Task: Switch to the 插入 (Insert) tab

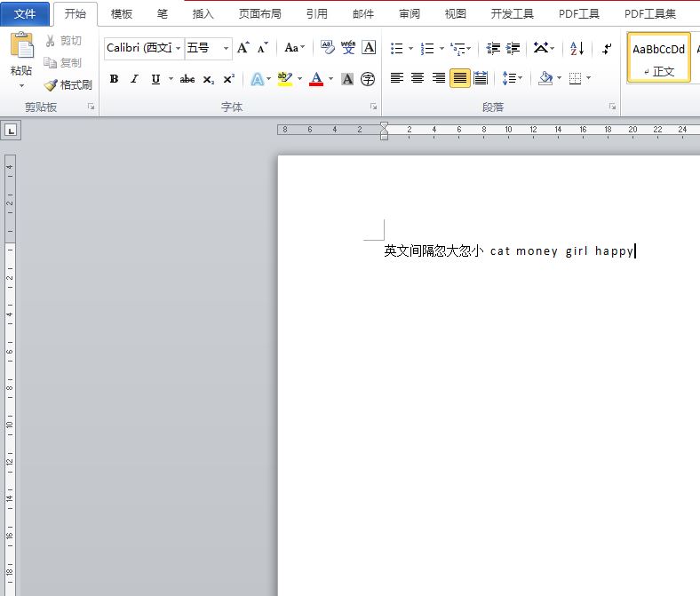Action: pos(203,13)
